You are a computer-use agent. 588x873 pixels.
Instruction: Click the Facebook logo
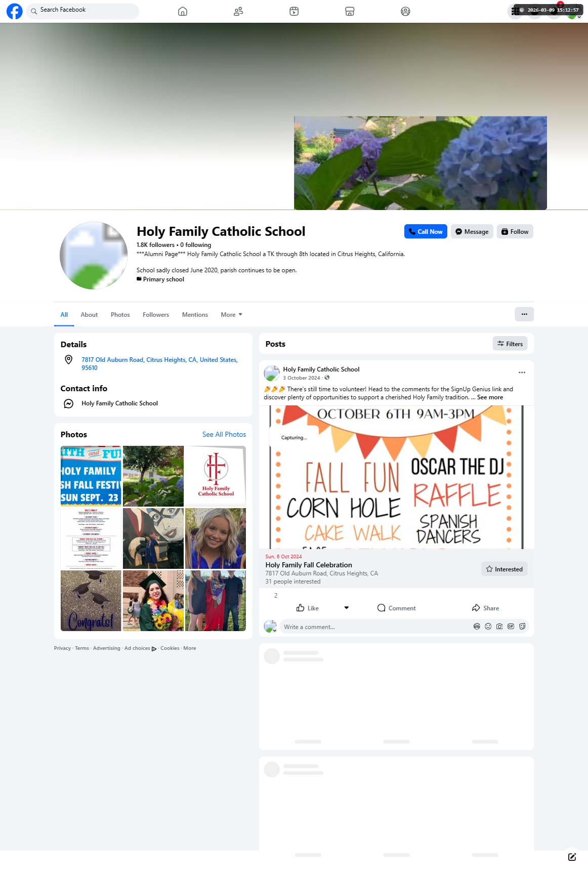click(x=14, y=11)
